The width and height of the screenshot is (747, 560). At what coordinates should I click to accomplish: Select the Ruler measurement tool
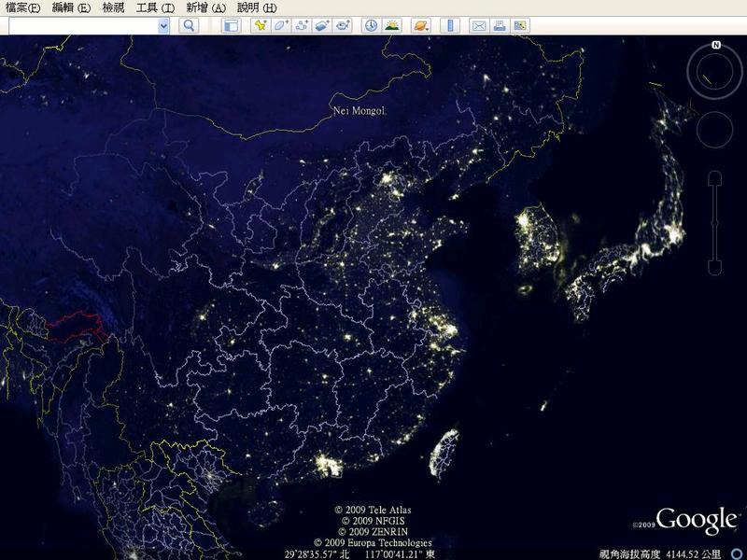450,26
